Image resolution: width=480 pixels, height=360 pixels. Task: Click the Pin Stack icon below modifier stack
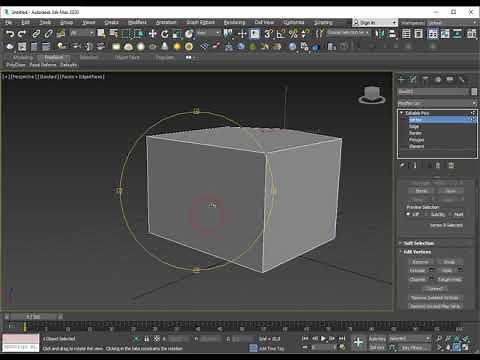click(x=402, y=165)
